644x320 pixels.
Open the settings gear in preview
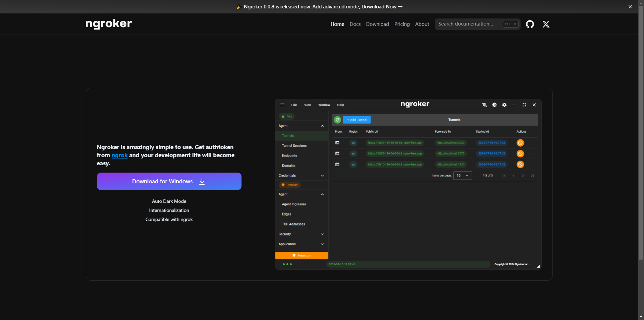coord(504,105)
